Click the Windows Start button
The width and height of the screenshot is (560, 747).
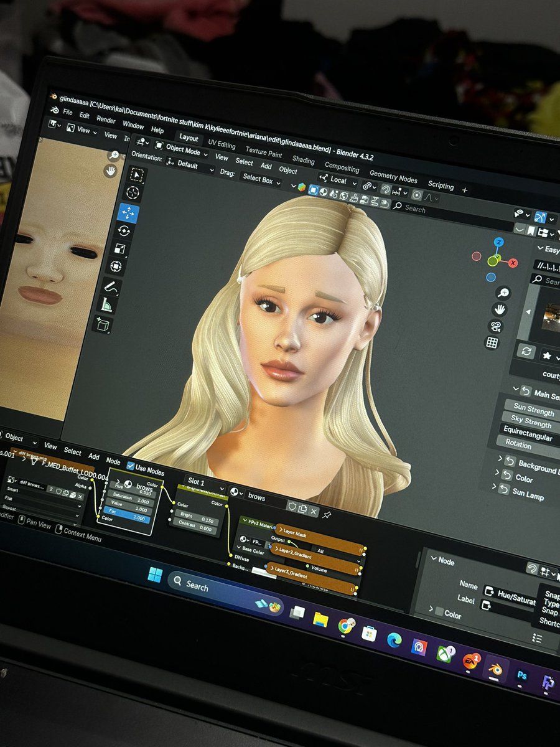155,575
